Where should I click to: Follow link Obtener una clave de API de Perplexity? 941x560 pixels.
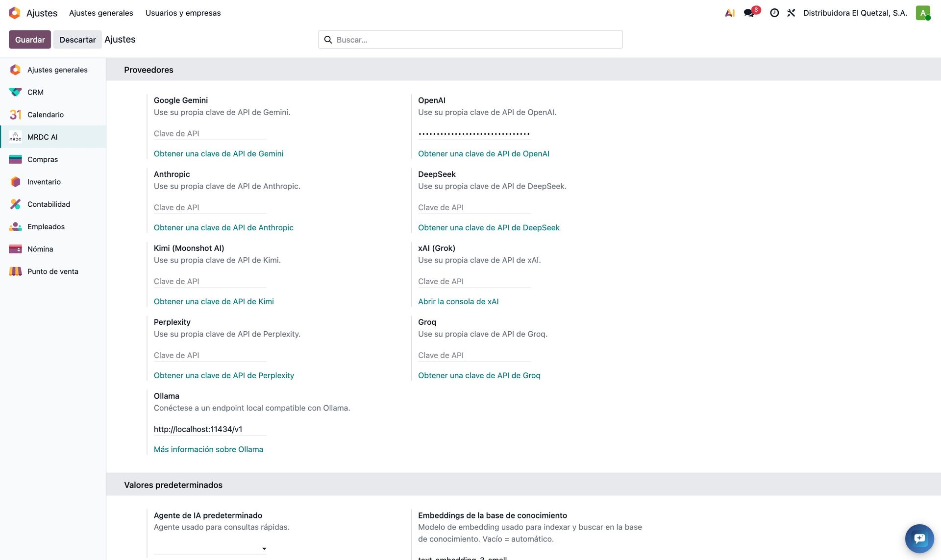click(x=224, y=375)
